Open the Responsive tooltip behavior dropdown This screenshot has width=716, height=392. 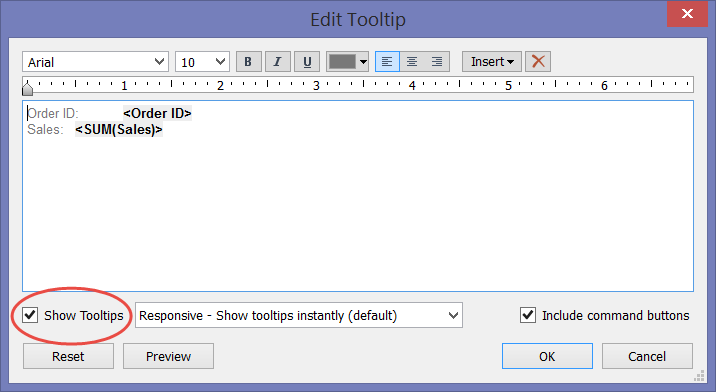pyautogui.click(x=299, y=315)
